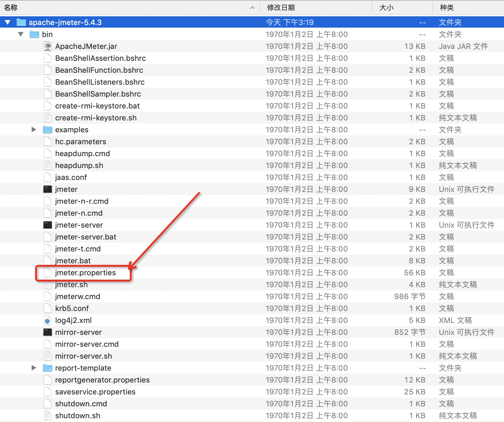Viewport: 504px width, 422px height.
Task: Select the ApacheJMeter.jar file name
Action: (86, 46)
